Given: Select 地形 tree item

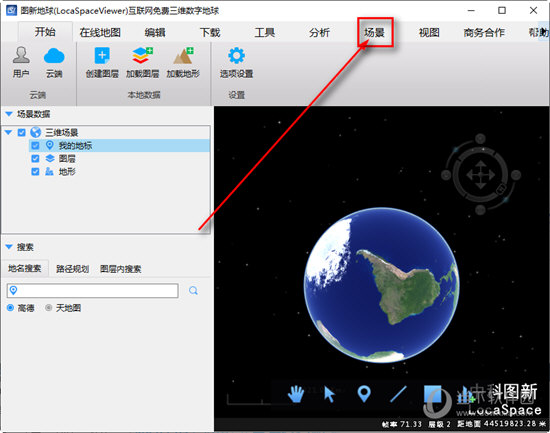Looking at the screenshot, I should point(67,172).
